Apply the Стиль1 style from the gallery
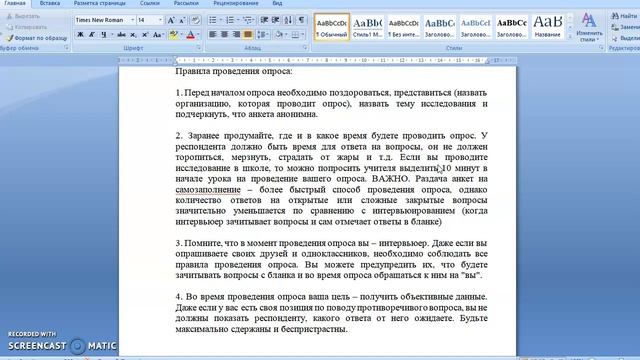The height and width of the screenshot is (360, 640). click(x=367, y=27)
